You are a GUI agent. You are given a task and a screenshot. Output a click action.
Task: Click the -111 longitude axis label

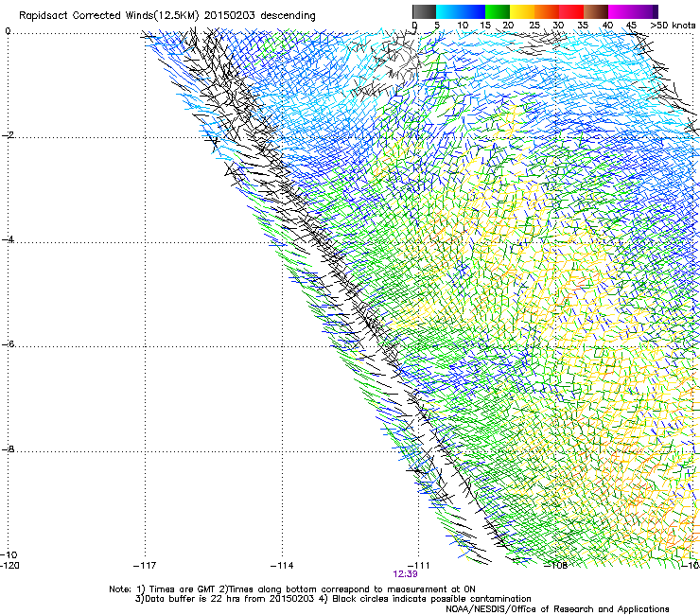click(418, 566)
